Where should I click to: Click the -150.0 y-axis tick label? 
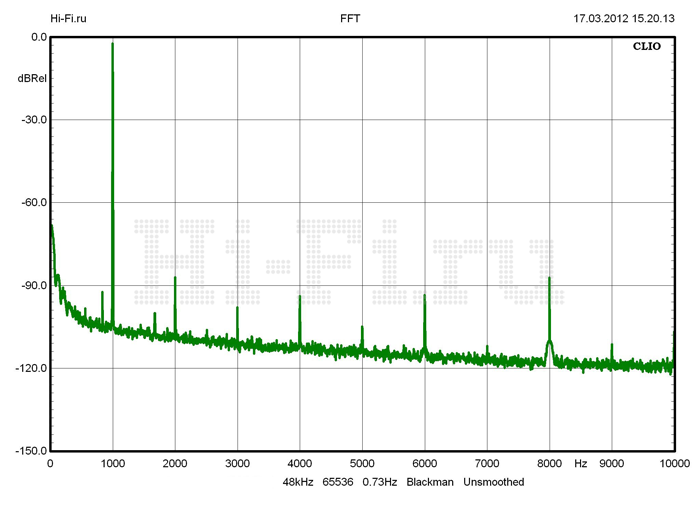(32, 451)
